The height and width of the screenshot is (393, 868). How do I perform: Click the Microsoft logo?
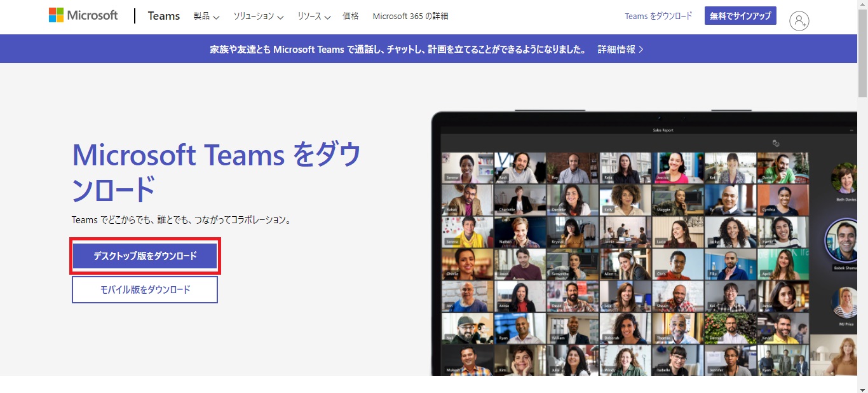pos(83,15)
